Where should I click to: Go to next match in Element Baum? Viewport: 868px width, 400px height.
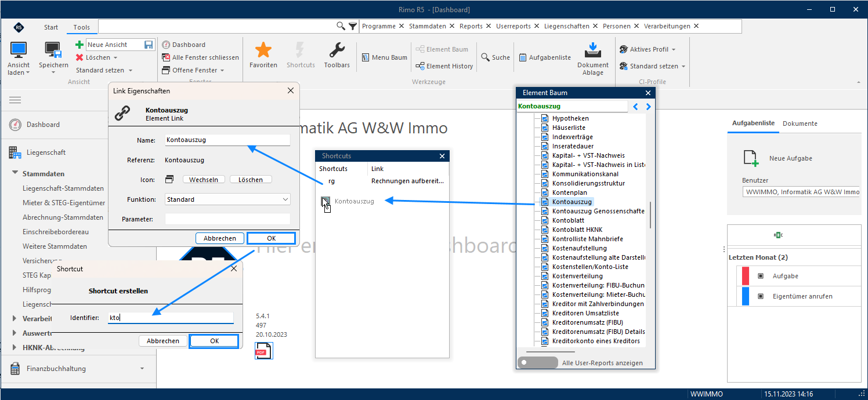(648, 107)
